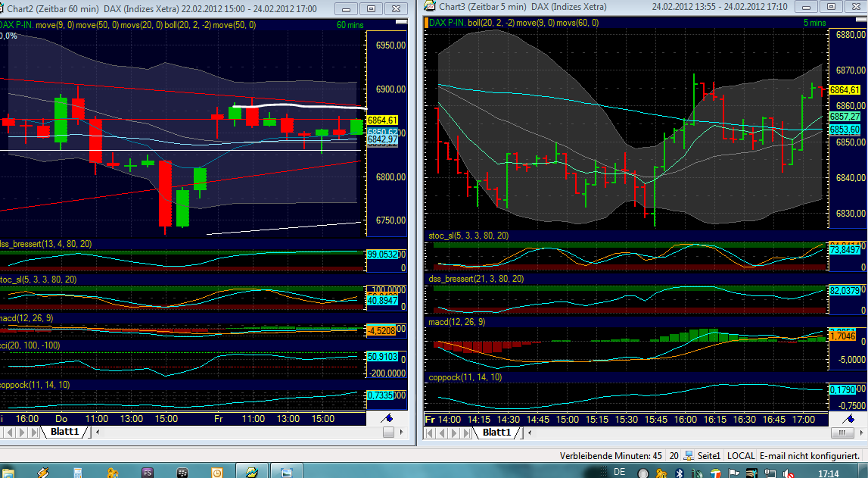Viewport: 868px width, 478px height.
Task: Select the dss_bressert(21, 3, 80, 20) label
Action: pos(477,280)
